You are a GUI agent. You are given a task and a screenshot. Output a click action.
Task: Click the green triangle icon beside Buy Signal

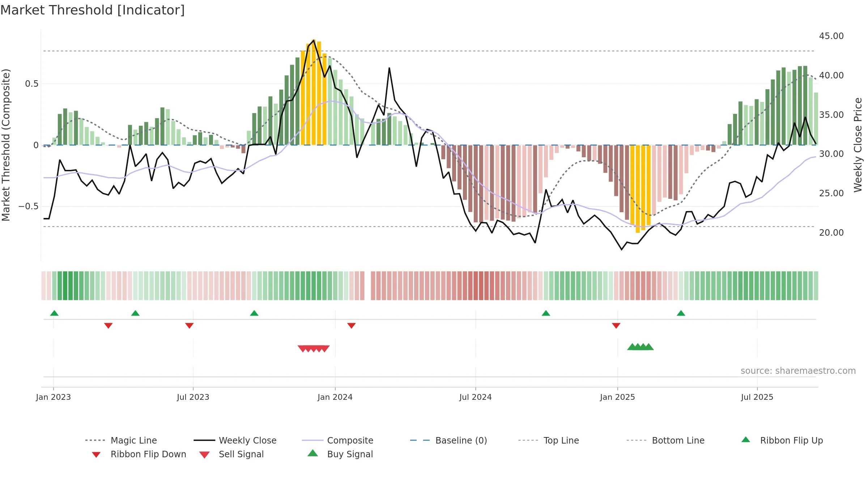pos(313,453)
